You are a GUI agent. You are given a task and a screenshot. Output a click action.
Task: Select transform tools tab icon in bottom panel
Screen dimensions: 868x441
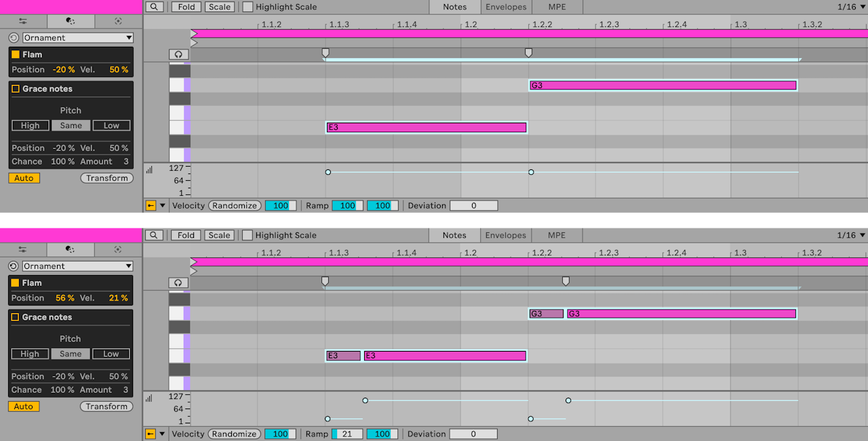tap(71, 249)
